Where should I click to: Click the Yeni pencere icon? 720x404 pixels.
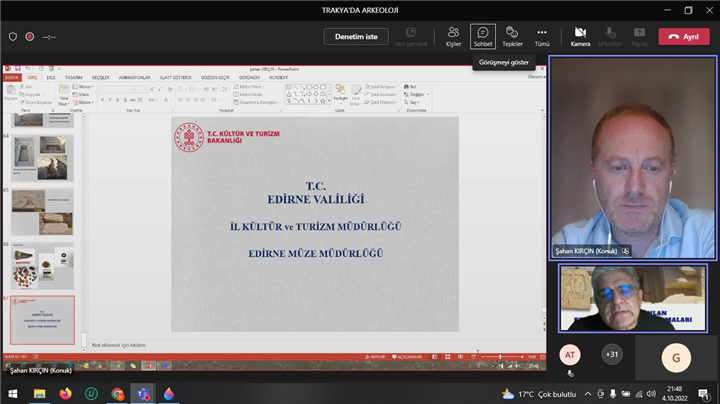pos(411,36)
